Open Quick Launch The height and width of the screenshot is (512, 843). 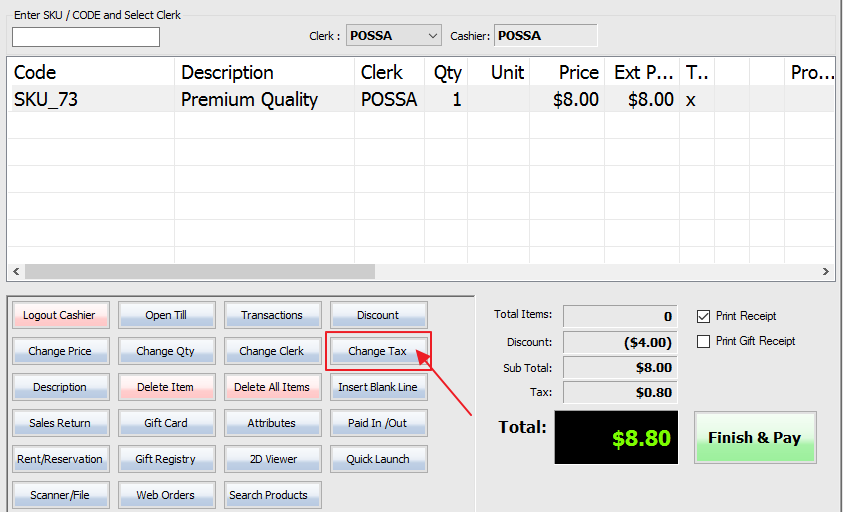[378, 459]
